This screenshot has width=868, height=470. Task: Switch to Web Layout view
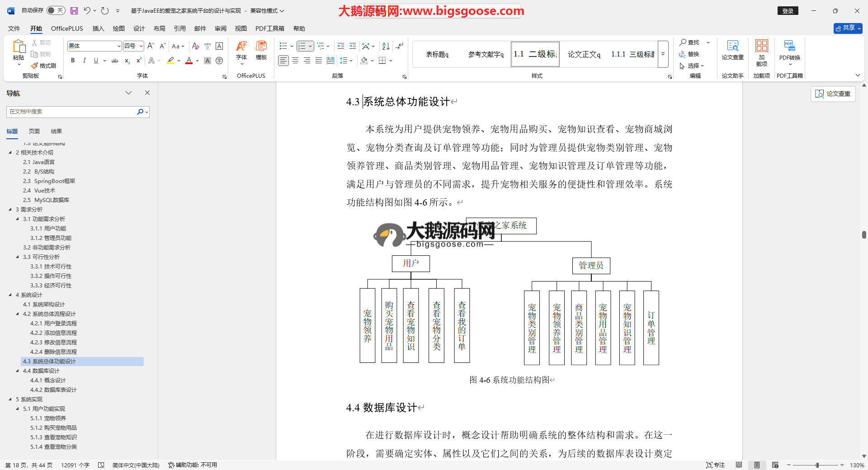(775, 465)
